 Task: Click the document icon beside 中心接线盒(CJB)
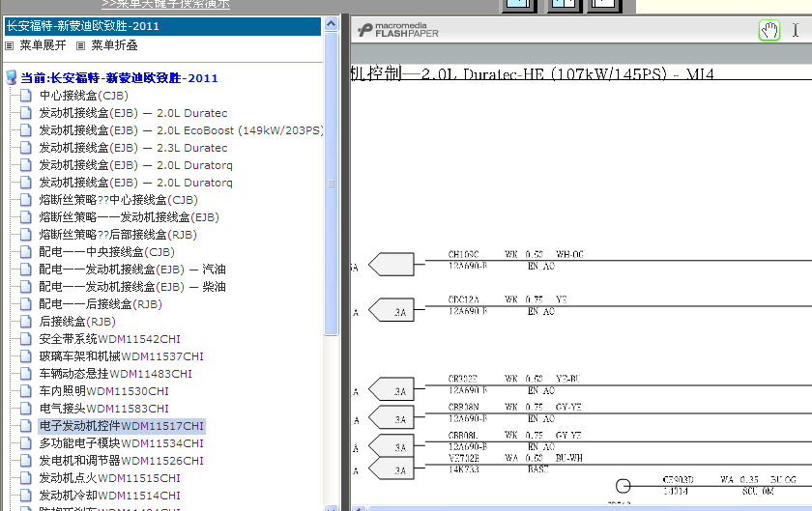[x=26, y=96]
